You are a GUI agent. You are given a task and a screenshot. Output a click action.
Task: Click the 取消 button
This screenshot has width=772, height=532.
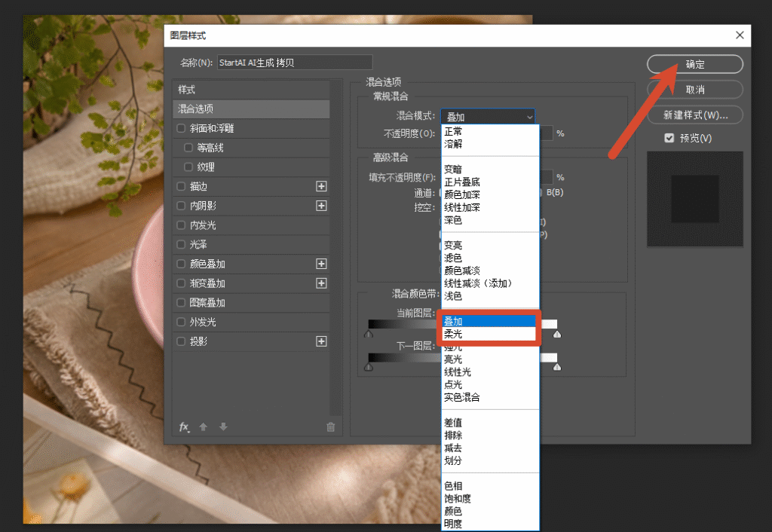(x=694, y=90)
